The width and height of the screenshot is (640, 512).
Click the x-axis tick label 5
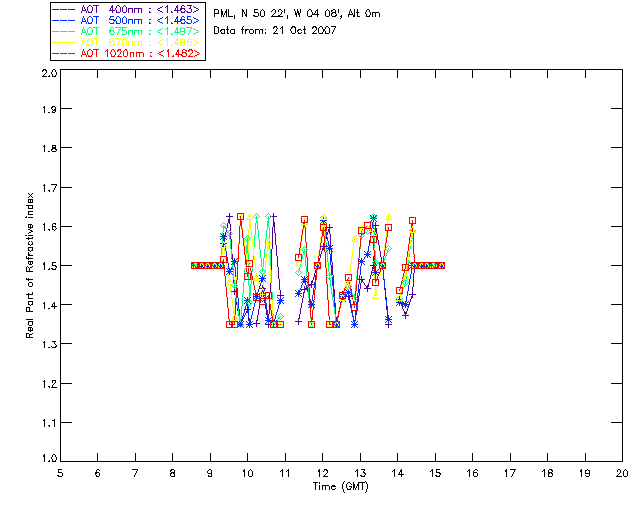click(60, 473)
